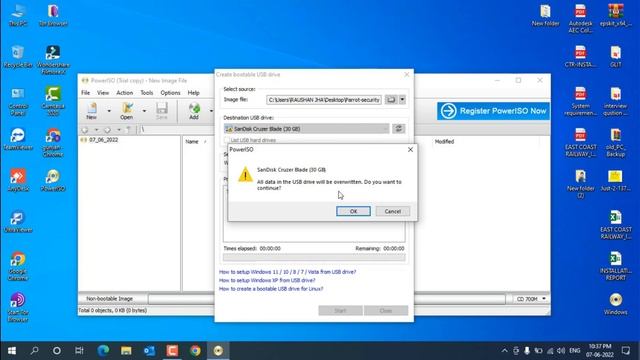Click Non-bootable Image status label
Image resolution: width=640 pixels, height=360 pixels.
tap(109, 299)
